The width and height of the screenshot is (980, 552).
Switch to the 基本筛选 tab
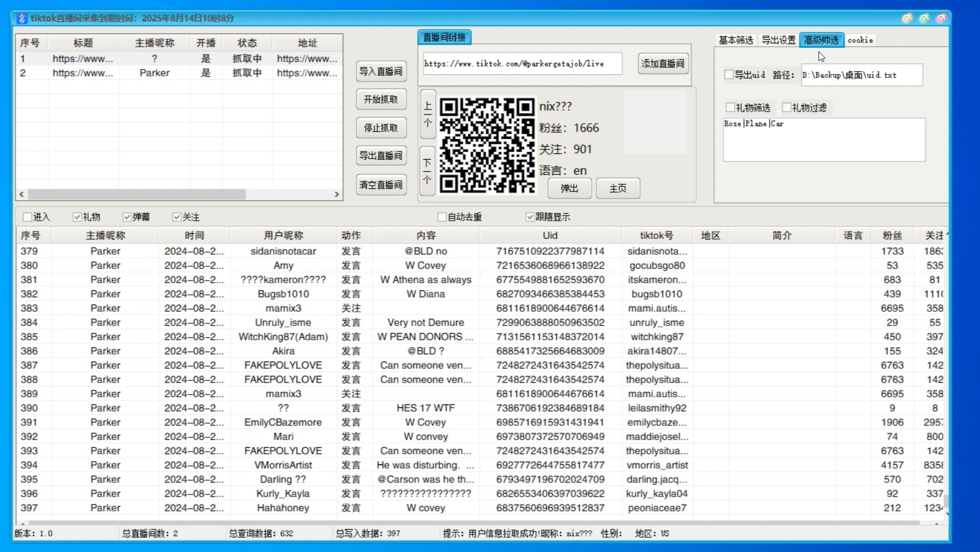[736, 40]
